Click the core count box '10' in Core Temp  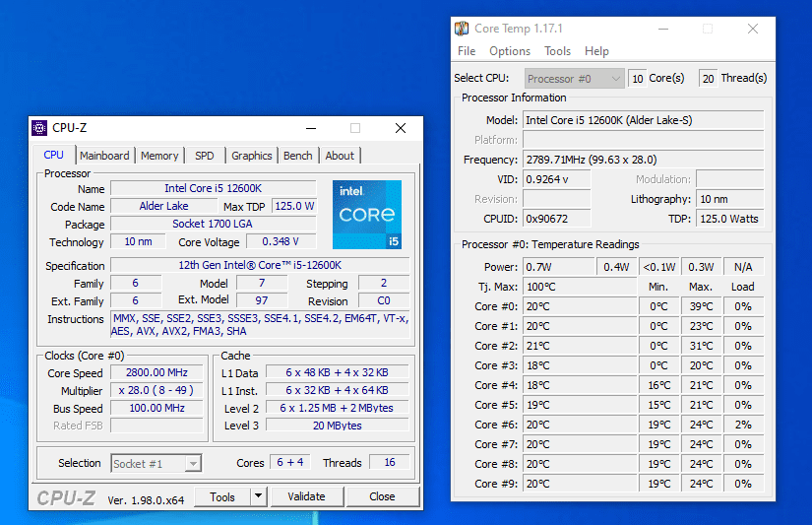[x=638, y=78]
